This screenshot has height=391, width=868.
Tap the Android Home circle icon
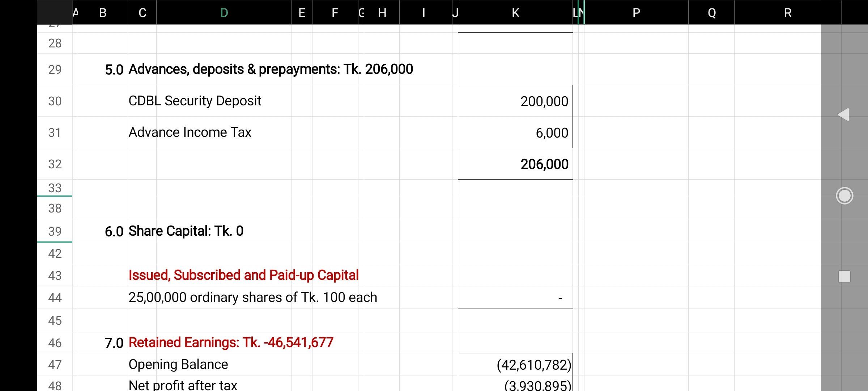(x=844, y=195)
